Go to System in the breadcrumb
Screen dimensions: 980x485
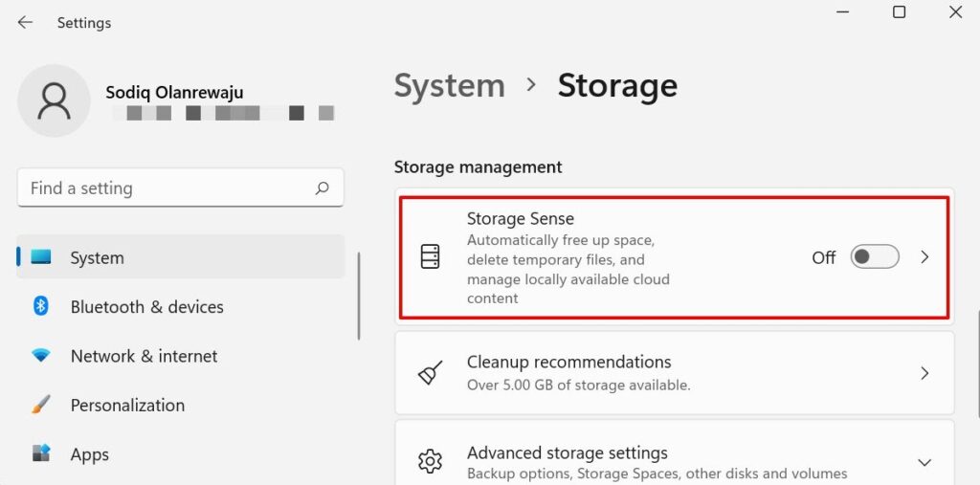449,85
